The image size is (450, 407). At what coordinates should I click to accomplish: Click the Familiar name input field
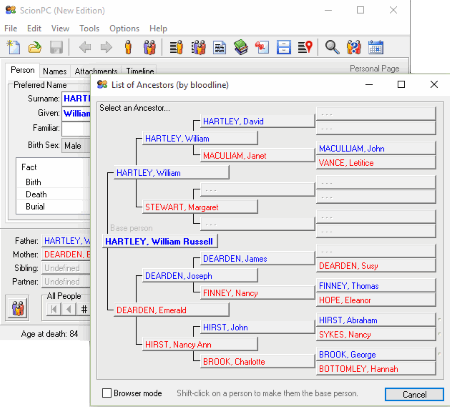pyautogui.click(x=76, y=128)
